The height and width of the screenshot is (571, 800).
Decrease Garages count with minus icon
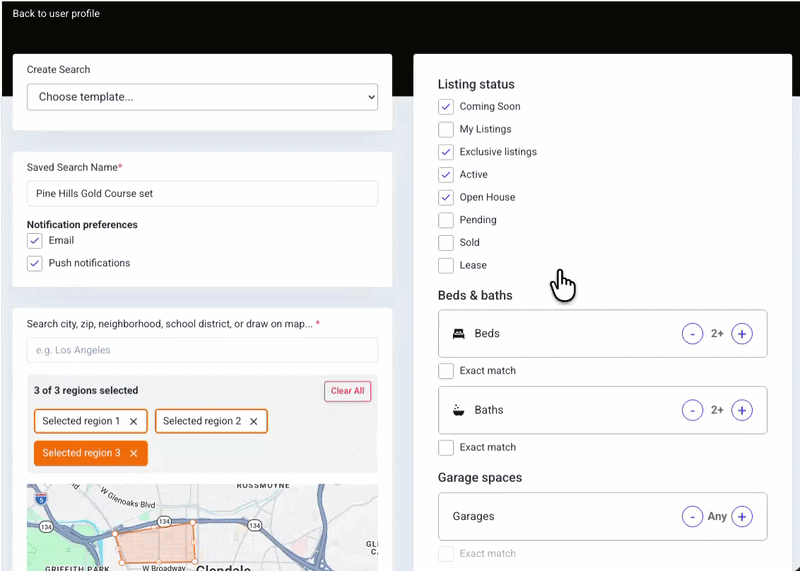[692, 516]
